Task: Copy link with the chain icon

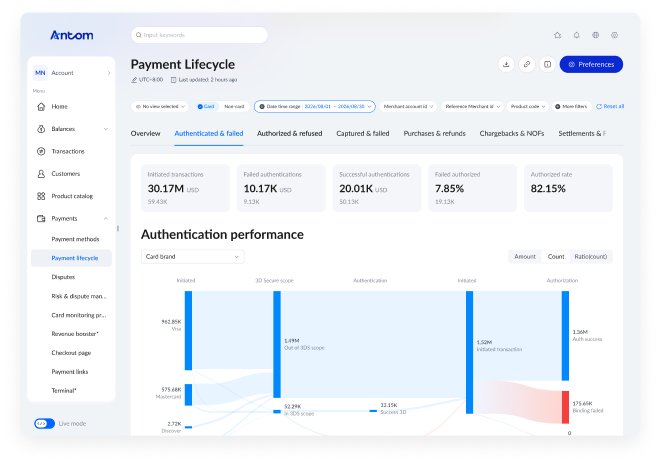Action: 527,64
